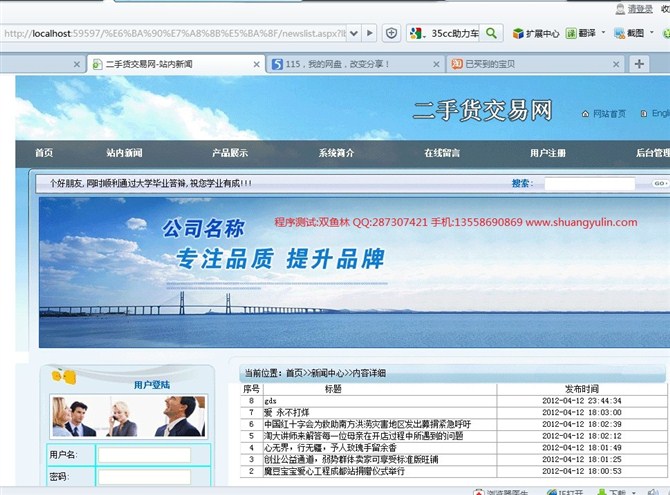This screenshot has width=670, height=495.
Task: Click the 35cc助力车 search box
Action: coord(455,33)
